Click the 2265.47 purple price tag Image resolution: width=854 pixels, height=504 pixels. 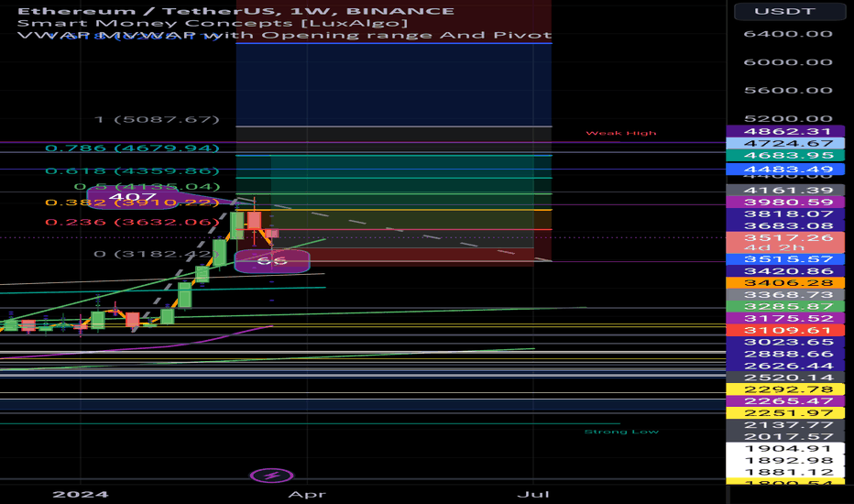[x=786, y=401]
